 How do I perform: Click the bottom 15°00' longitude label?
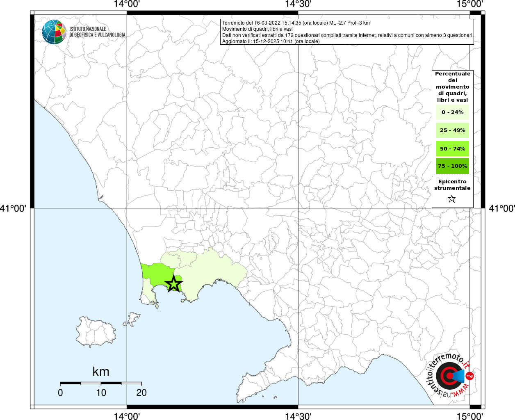point(470,416)
